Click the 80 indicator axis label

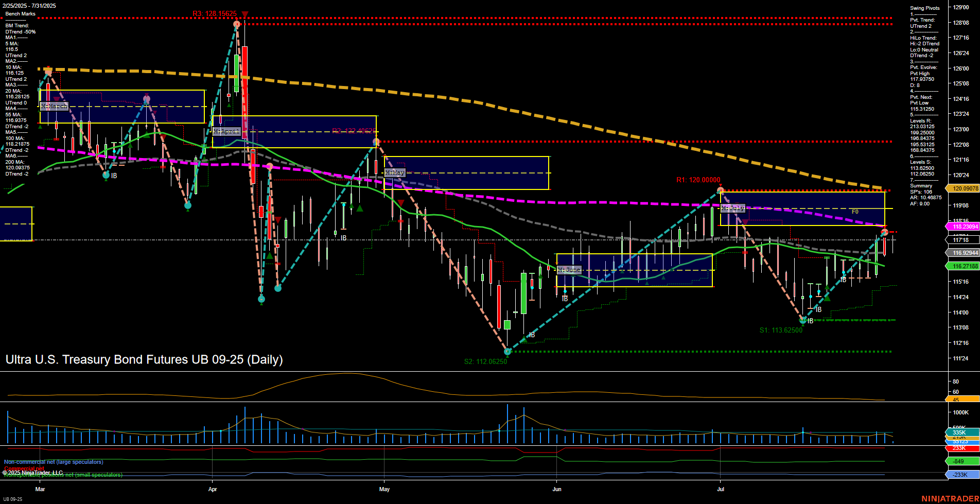[956, 382]
